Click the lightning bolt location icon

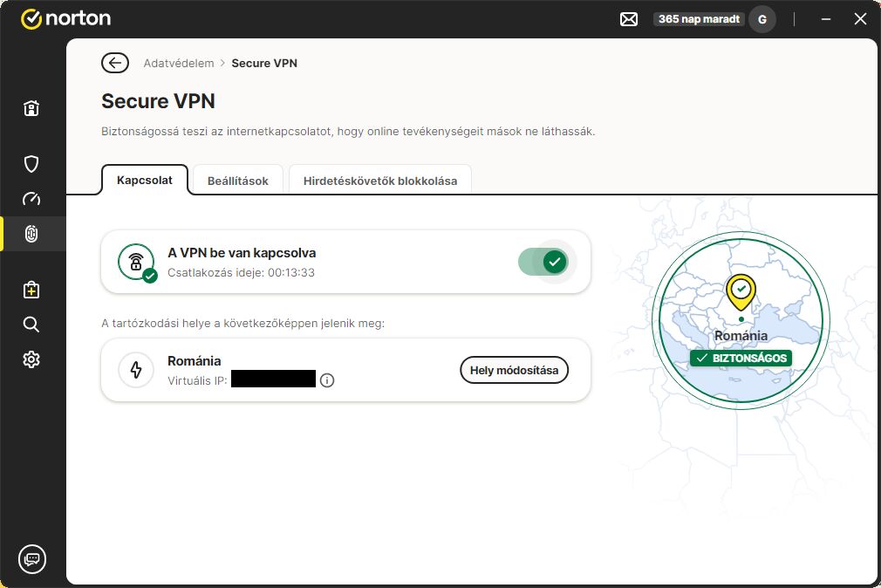point(136,370)
